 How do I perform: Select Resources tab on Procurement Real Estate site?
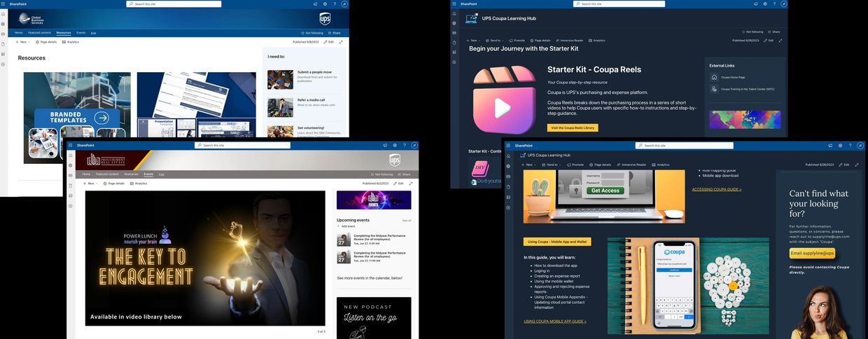pos(131,174)
